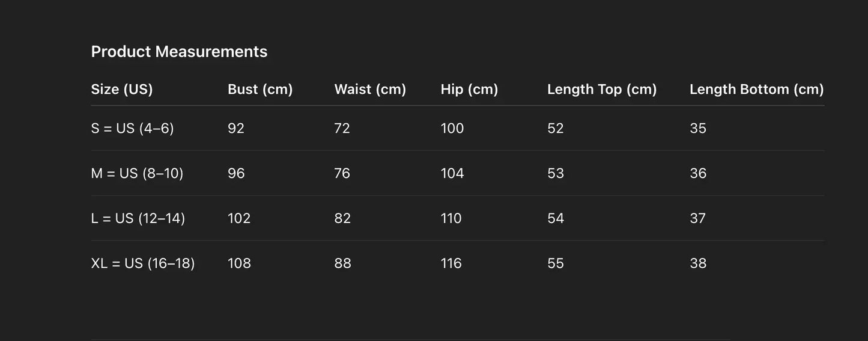Select the L = US (12–14) row label
The image size is (868, 341).
tap(138, 218)
